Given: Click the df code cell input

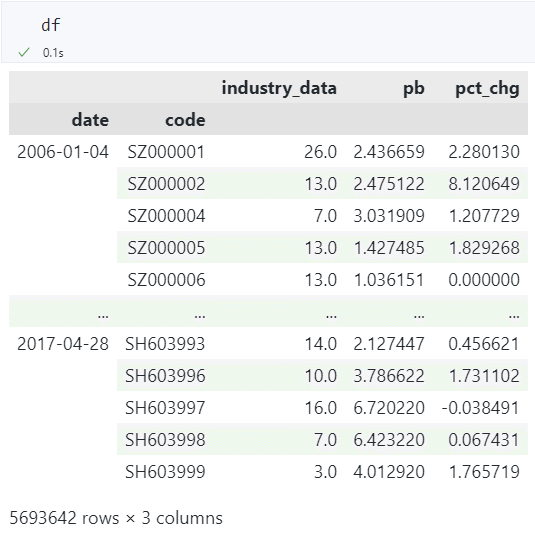Looking at the screenshot, I should pyautogui.click(x=268, y=25).
